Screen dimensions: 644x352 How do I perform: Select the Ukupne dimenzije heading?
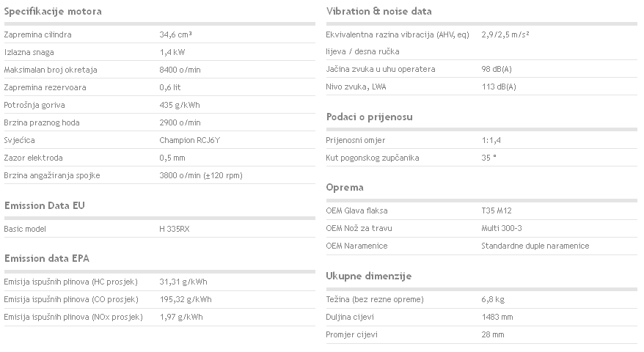[x=368, y=276]
